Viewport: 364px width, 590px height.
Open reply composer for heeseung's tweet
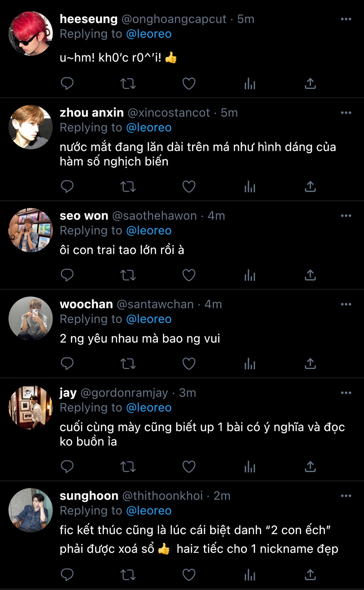point(67,84)
